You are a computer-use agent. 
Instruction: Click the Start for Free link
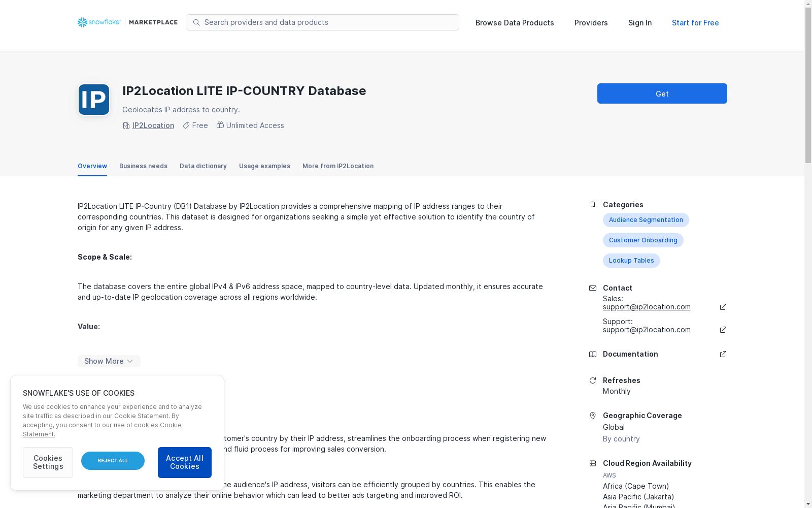[x=695, y=23]
